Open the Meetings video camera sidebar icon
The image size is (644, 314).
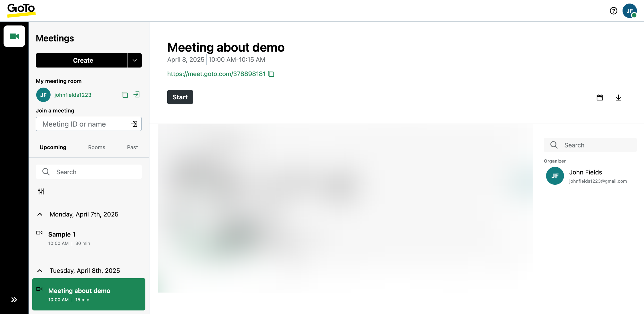pos(14,36)
